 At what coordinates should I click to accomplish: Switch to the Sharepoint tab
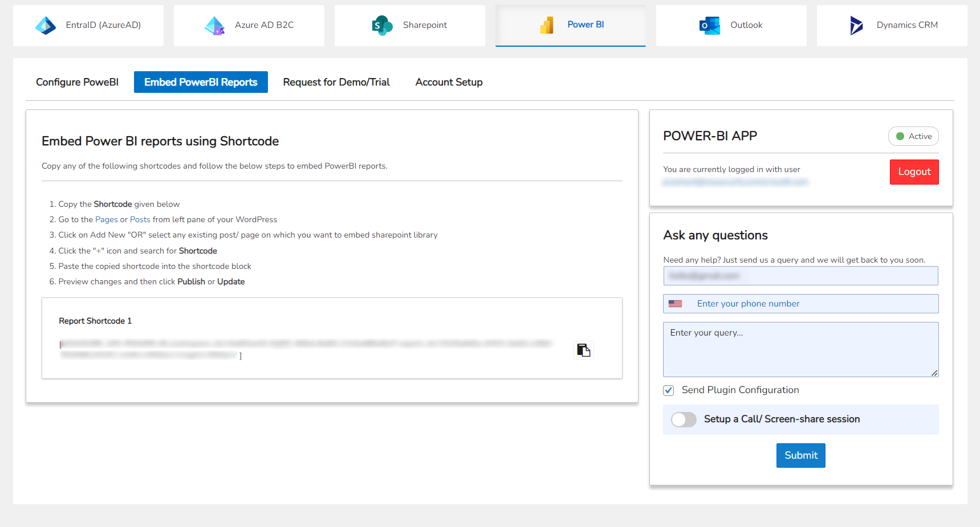410,26
